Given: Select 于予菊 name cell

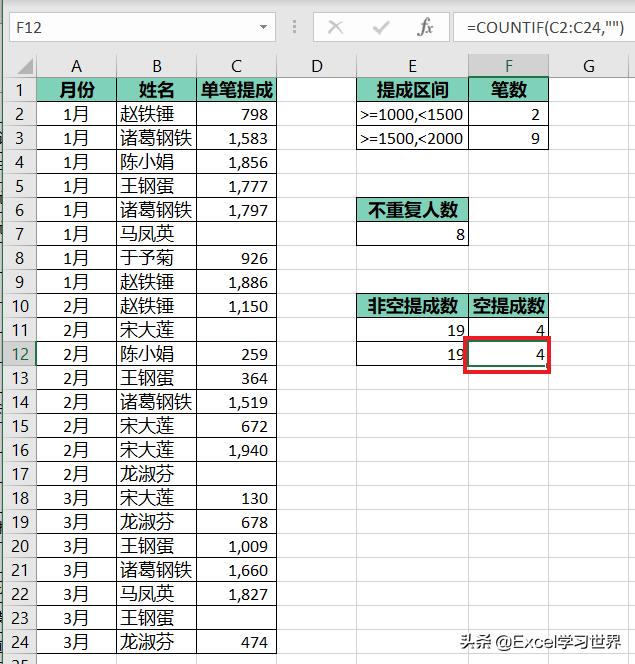Looking at the screenshot, I should (x=157, y=258).
